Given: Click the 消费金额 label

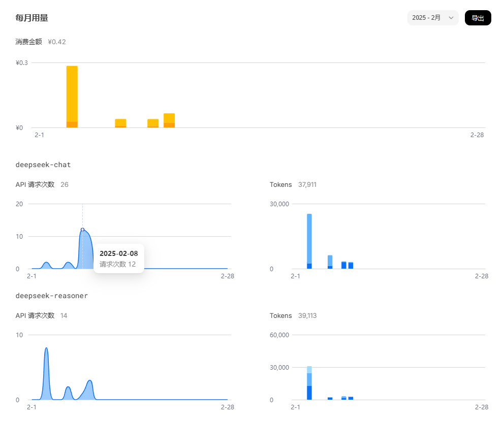Looking at the screenshot, I should (x=28, y=42).
